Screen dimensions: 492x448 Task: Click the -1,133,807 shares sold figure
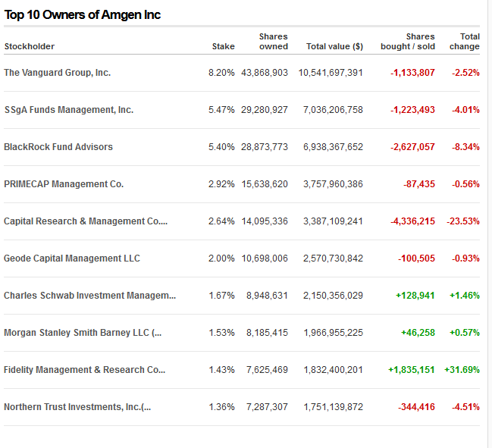tap(412, 73)
